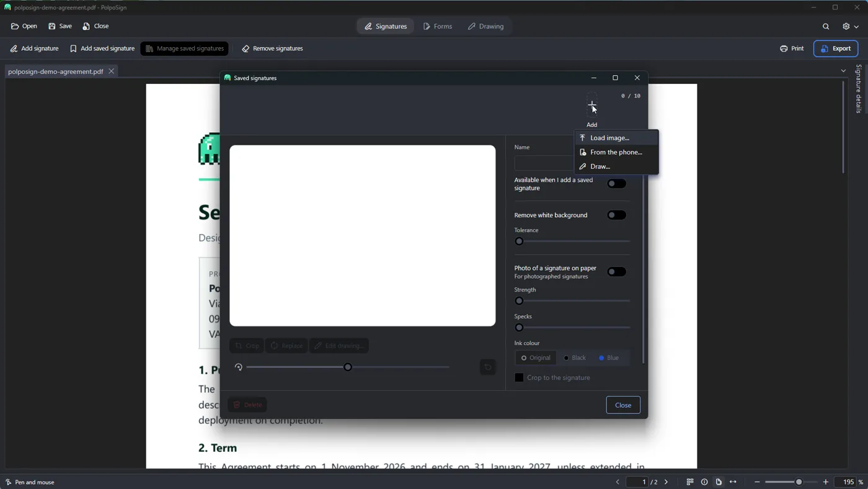Click the Tolerance slider handle
The height and width of the screenshot is (489, 868).
pyautogui.click(x=520, y=241)
